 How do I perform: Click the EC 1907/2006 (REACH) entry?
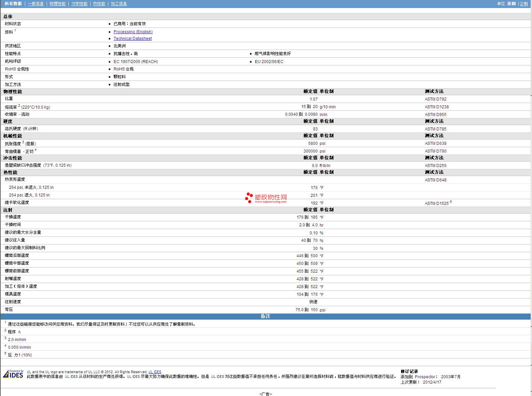pos(136,62)
